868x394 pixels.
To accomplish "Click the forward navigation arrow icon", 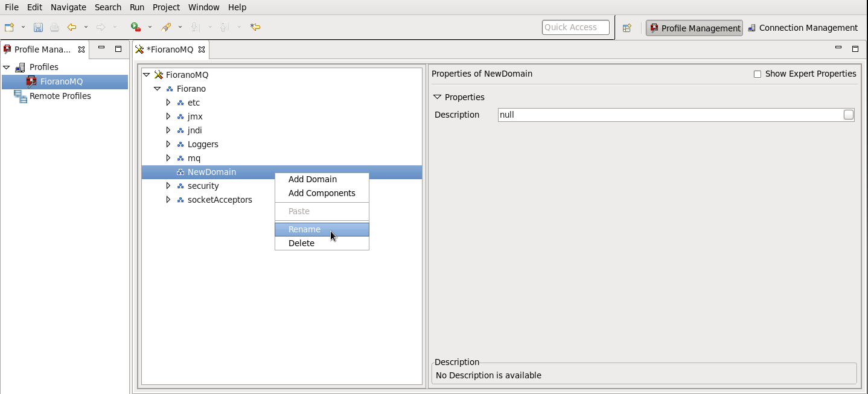I will tap(101, 27).
